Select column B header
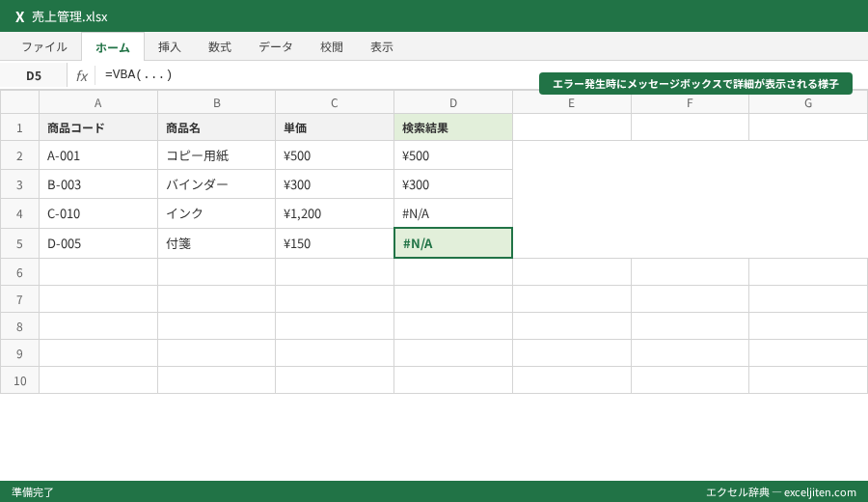Screen dimensions: 868x502 click(x=216, y=102)
